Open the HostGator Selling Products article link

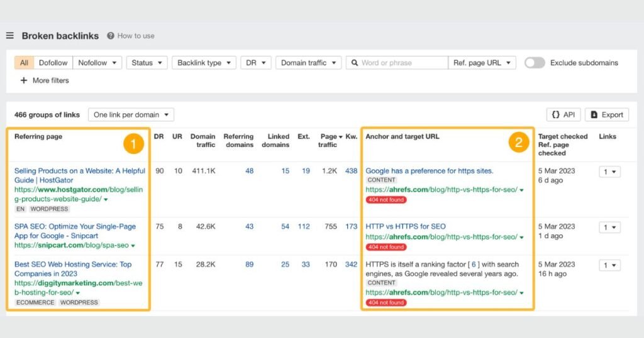(79, 175)
